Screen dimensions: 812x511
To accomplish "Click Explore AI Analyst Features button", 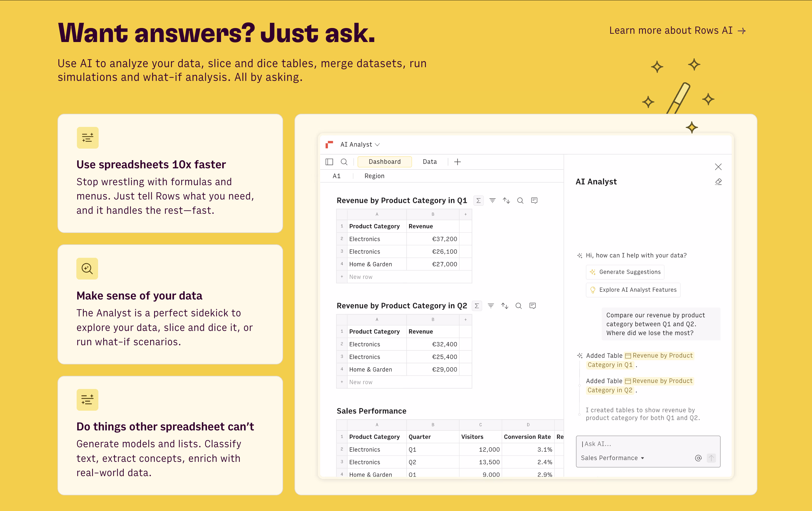I will click(x=633, y=290).
